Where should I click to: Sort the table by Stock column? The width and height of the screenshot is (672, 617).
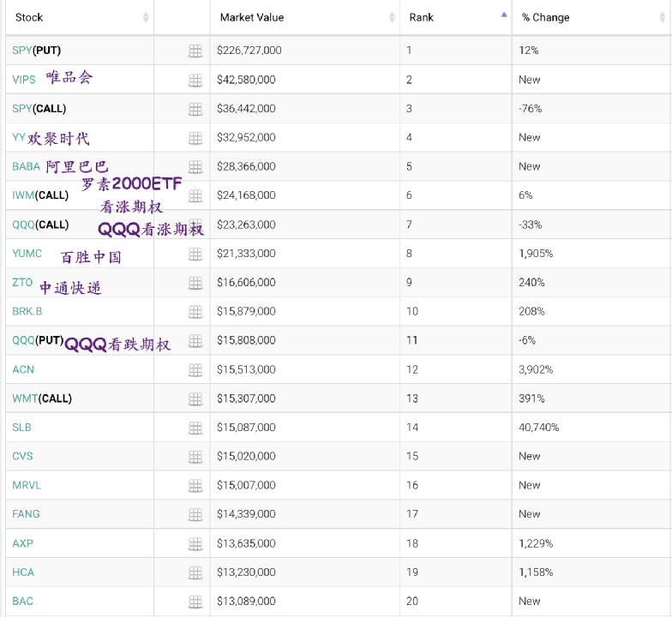click(x=29, y=17)
